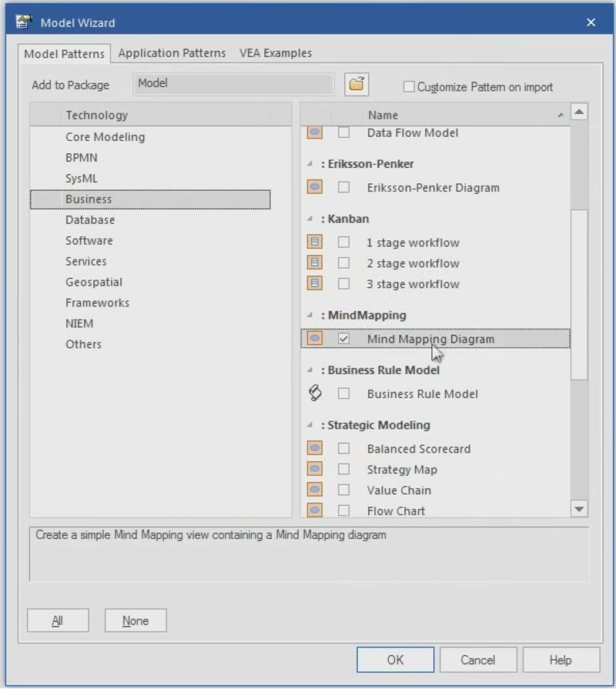This screenshot has height=689, width=616.
Task: Click the None button to deselect all
Action: pos(136,620)
